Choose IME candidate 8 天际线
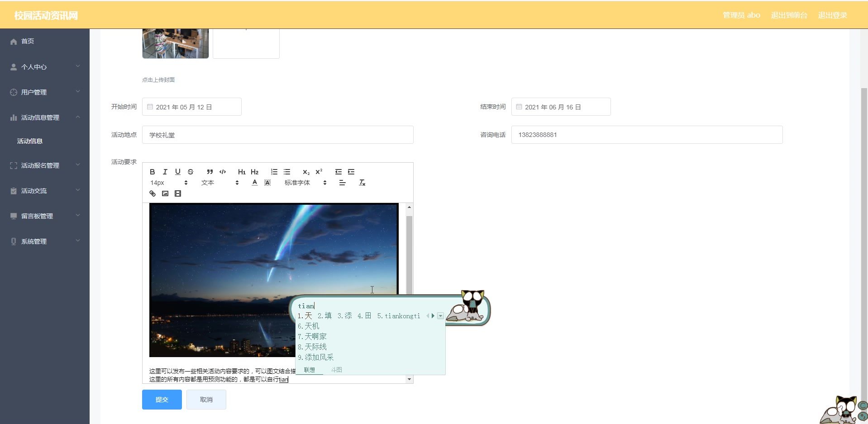The height and width of the screenshot is (424, 868). coord(312,347)
